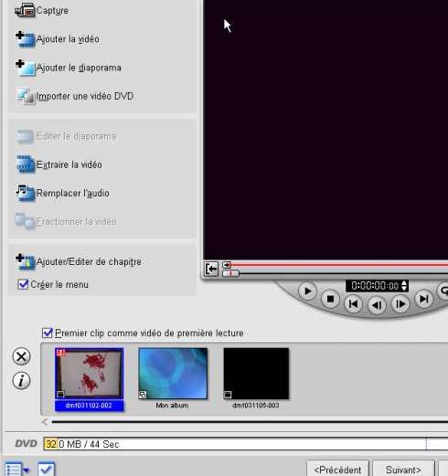Click the Suivant button
The width and height of the screenshot is (448, 476).
click(x=403, y=470)
